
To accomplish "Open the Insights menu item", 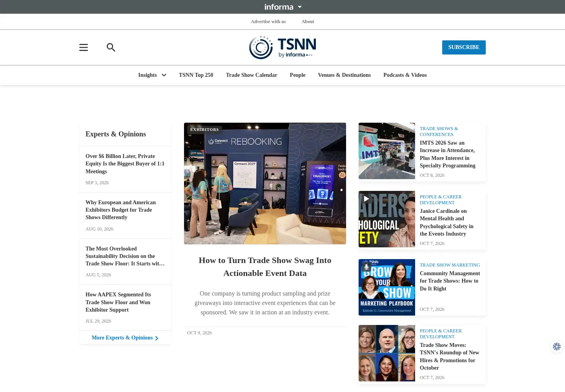I will tap(148, 75).
